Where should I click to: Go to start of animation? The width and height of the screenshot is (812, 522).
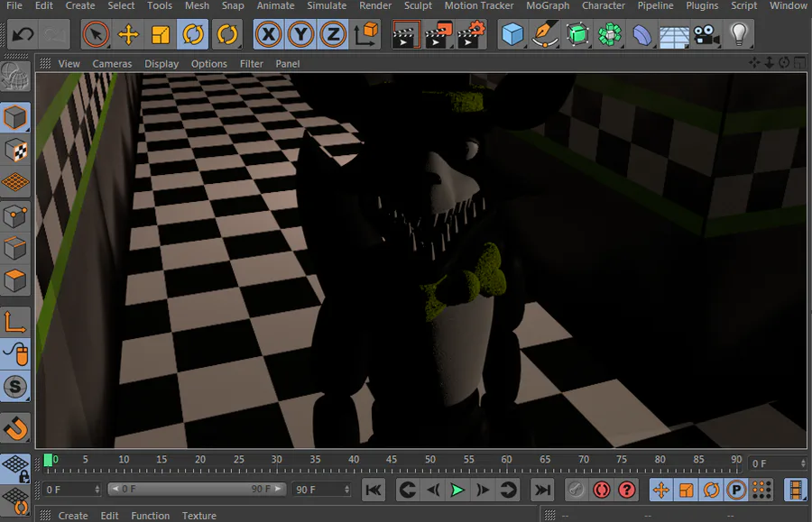coord(374,490)
